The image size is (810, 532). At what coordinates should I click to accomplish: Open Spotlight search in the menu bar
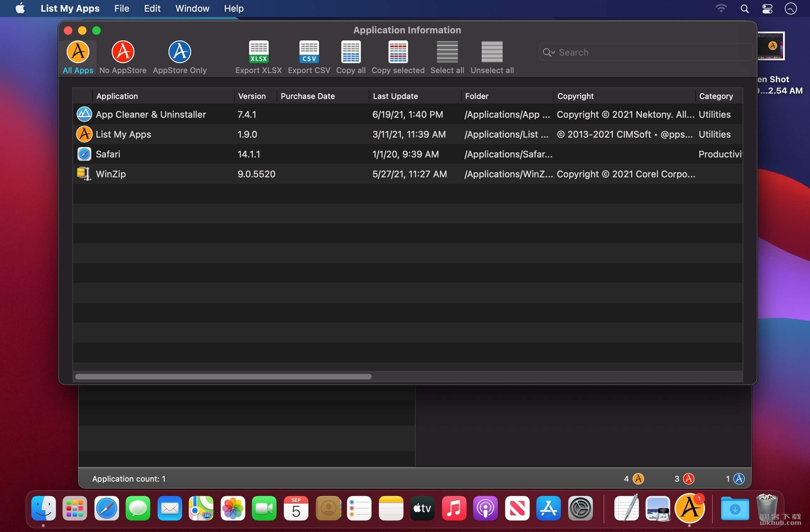click(744, 9)
